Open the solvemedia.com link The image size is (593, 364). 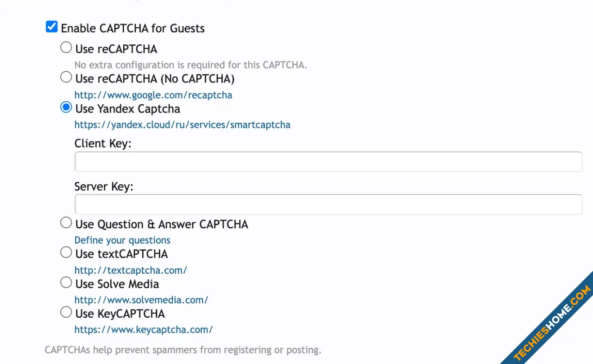tap(141, 300)
